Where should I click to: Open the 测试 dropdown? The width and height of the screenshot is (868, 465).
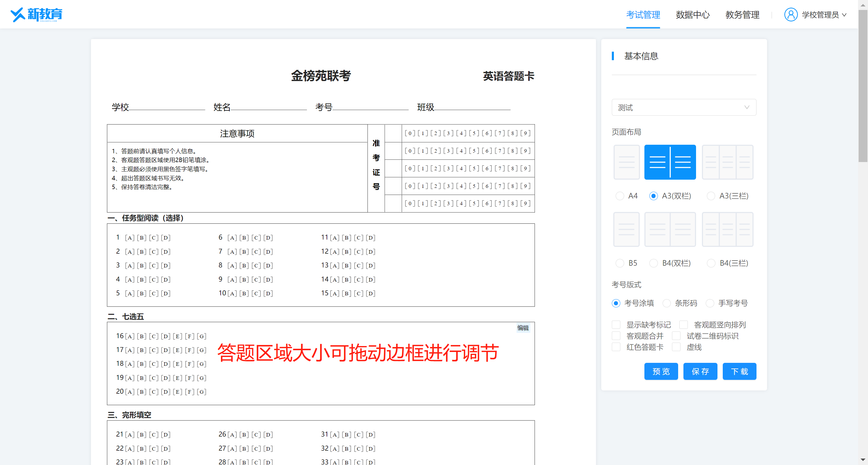point(684,107)
